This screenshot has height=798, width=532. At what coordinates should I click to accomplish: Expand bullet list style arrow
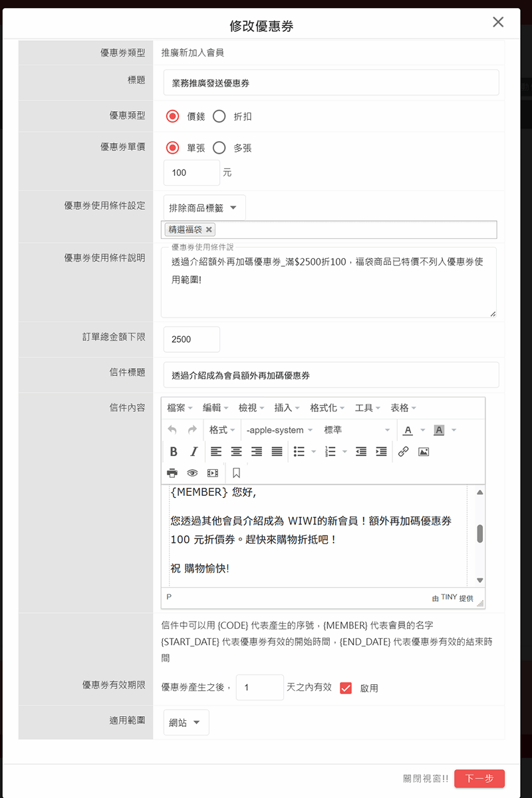pos(314,451)
